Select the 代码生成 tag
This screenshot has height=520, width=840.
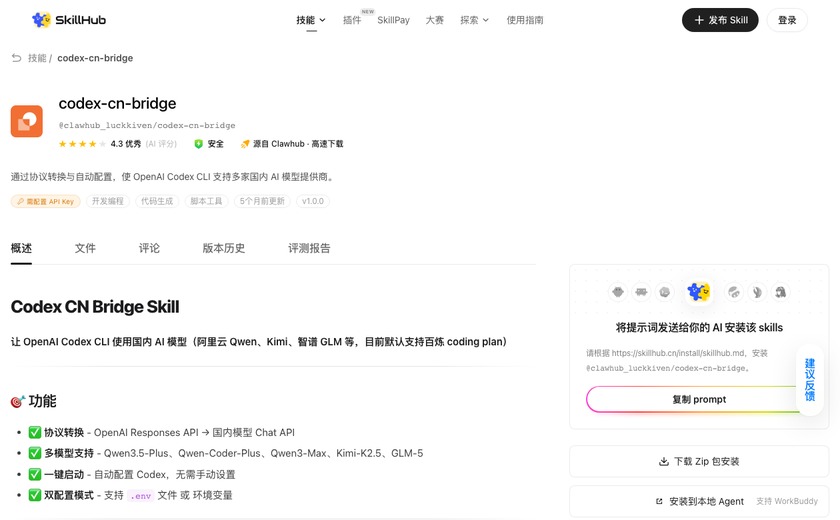pyautogui.click(x=157, y=201)
